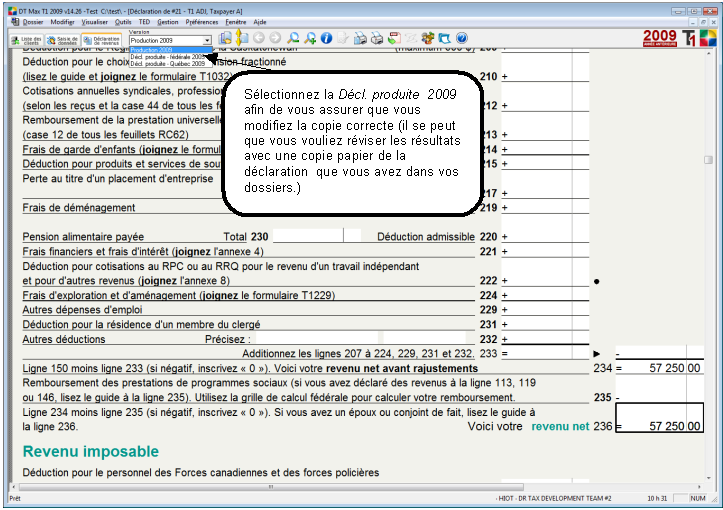Click the magnifier with plus icon
This screenshot has height=510, width=723.
[x=311, y=39]
